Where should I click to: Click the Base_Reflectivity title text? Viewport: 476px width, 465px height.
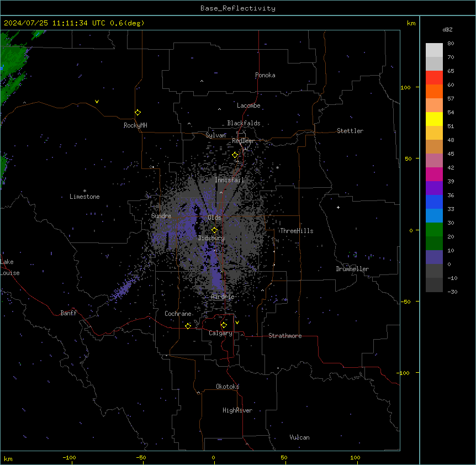coord(238,8)
